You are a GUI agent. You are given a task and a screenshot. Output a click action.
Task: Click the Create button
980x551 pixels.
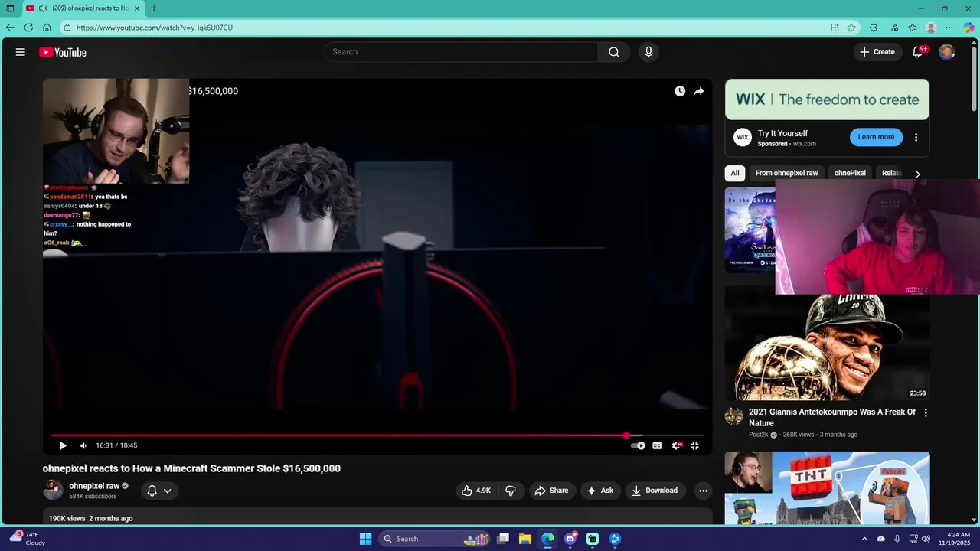(x=877, y=52)
